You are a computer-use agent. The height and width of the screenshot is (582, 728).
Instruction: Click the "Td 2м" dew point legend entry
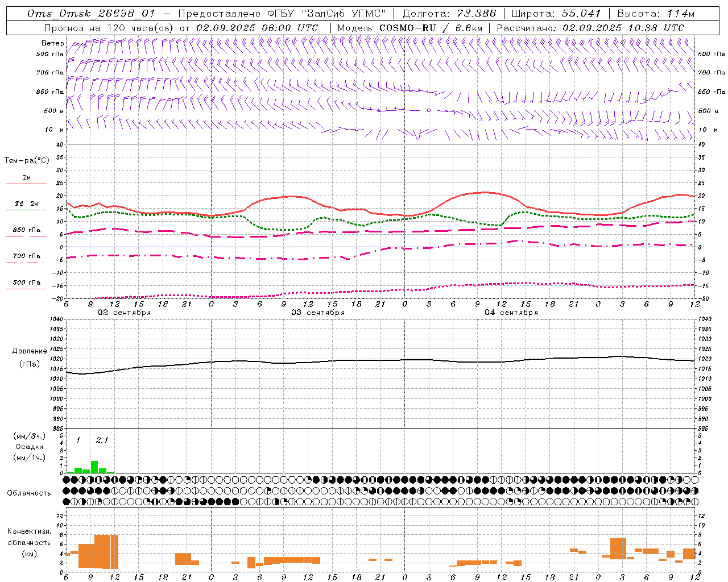27,203
